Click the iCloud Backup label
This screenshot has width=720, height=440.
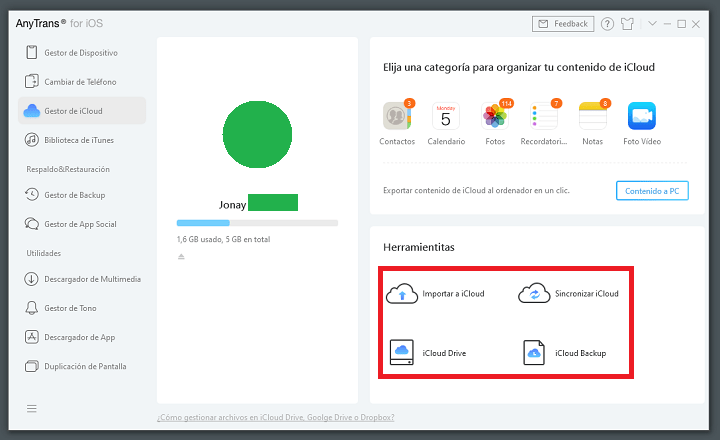click(x=580, y=353)
